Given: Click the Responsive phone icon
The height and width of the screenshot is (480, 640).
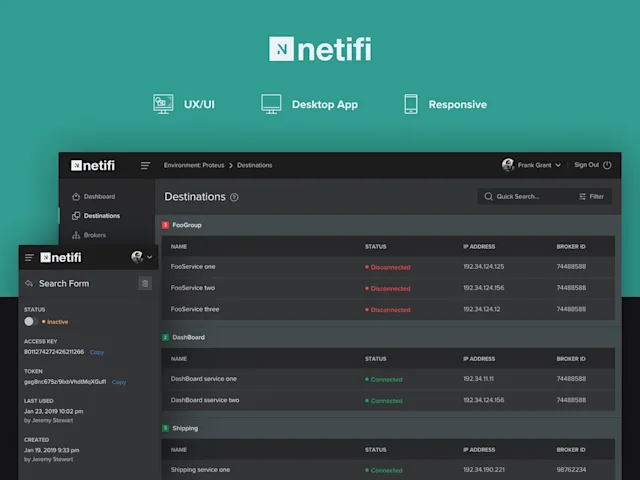Looking at the screenshot, I should [411, 104].
